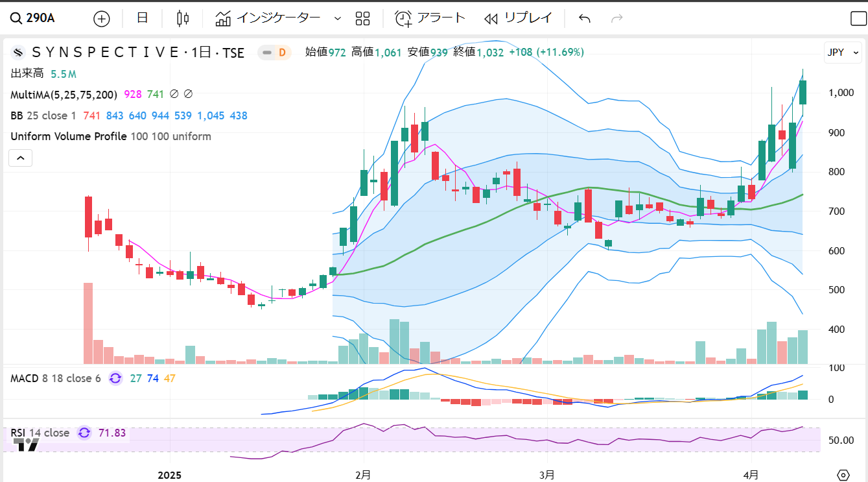Open chart settings hexagon icon at bottom right
The height and width of the screenshot is (482, 868).
pyautogui.click(x=843, y=475)
